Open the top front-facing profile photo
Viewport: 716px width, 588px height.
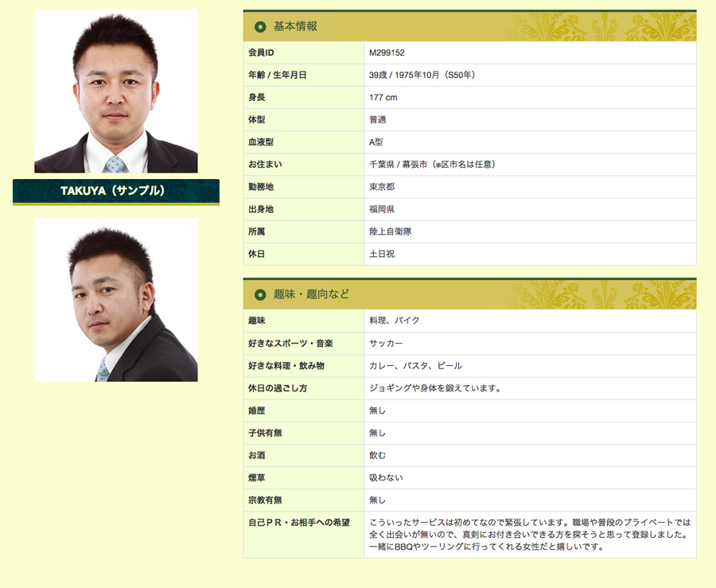[116, 92]
